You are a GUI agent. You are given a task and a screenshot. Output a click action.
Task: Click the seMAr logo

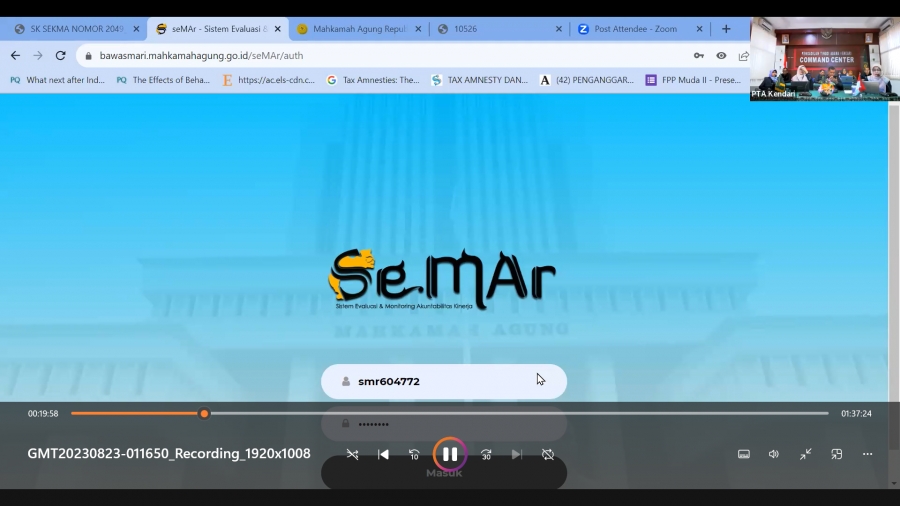(x=442, y=279)
